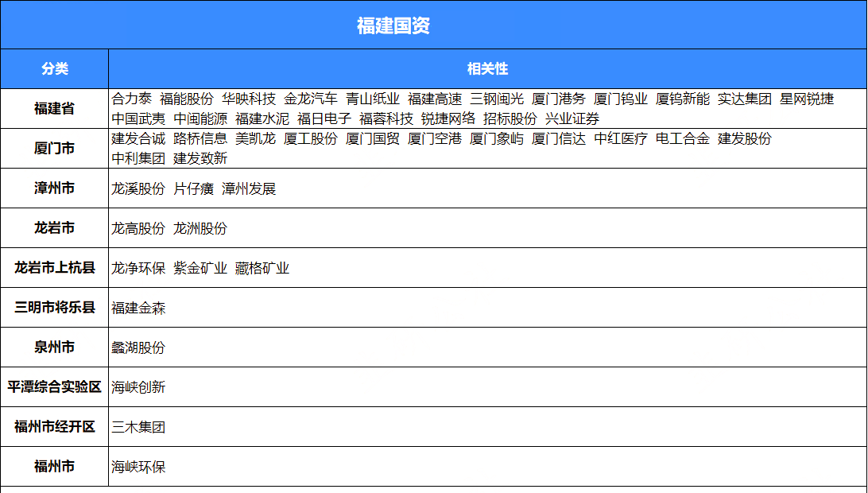The height and width of the screenshot is (493, 868).
Task: Select the 平潭综合实验区 category cell
Action: (x=55, y=386)
